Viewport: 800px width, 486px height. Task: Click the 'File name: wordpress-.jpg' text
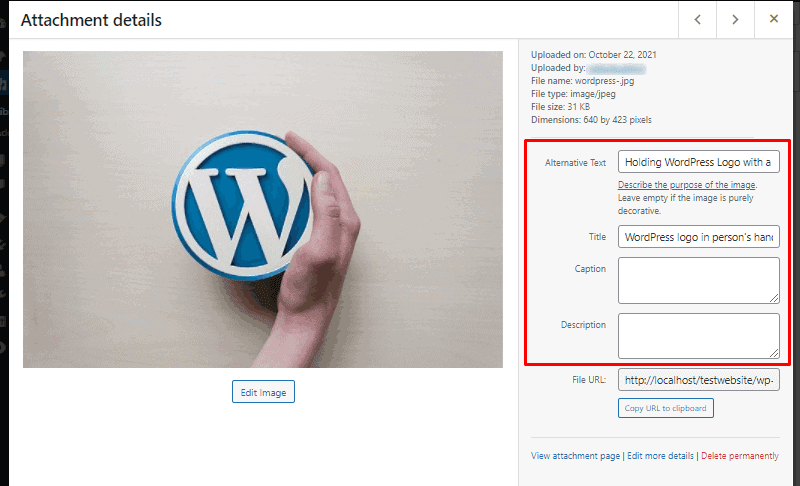[582, 81]
